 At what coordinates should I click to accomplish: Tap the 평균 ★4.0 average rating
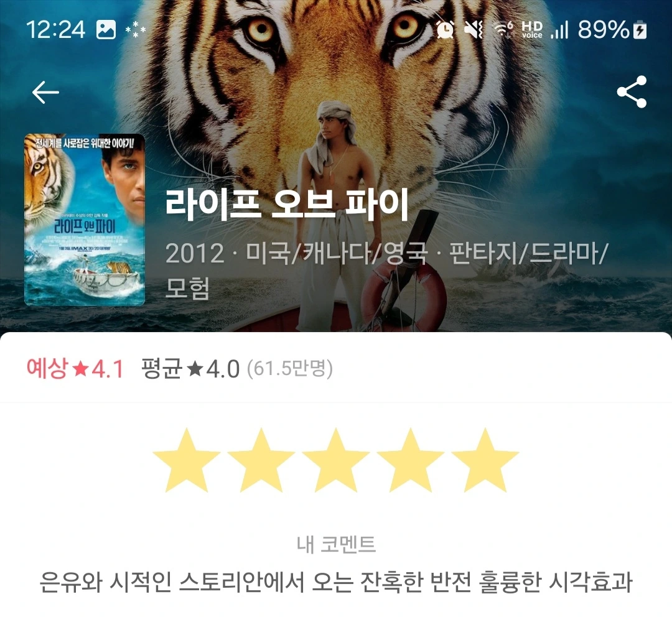[190, 368]
